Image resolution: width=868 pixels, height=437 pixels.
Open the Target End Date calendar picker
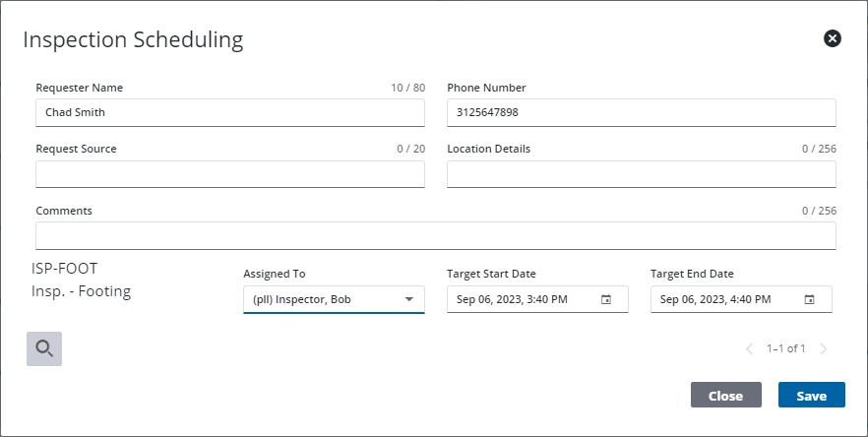coord(809,299)
